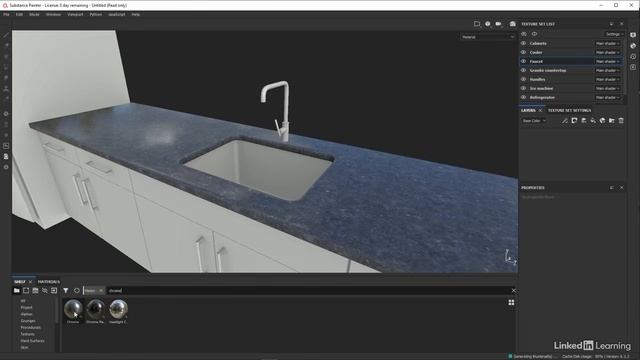Select the Headlight material thumbnail
The height and width of the screenshot is (360, 640).
click(x=118, y=312)
